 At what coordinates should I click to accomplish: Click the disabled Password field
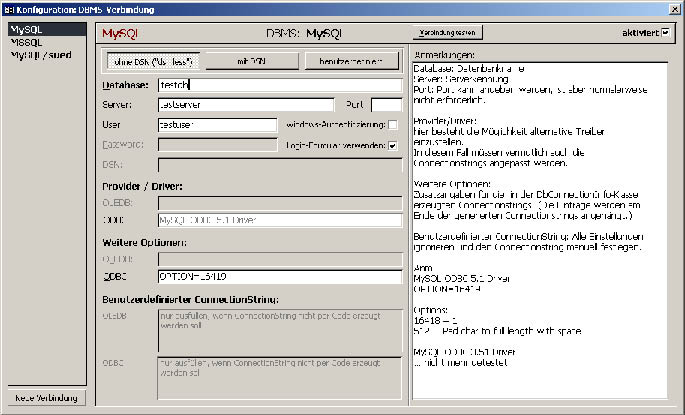point(217,145)
